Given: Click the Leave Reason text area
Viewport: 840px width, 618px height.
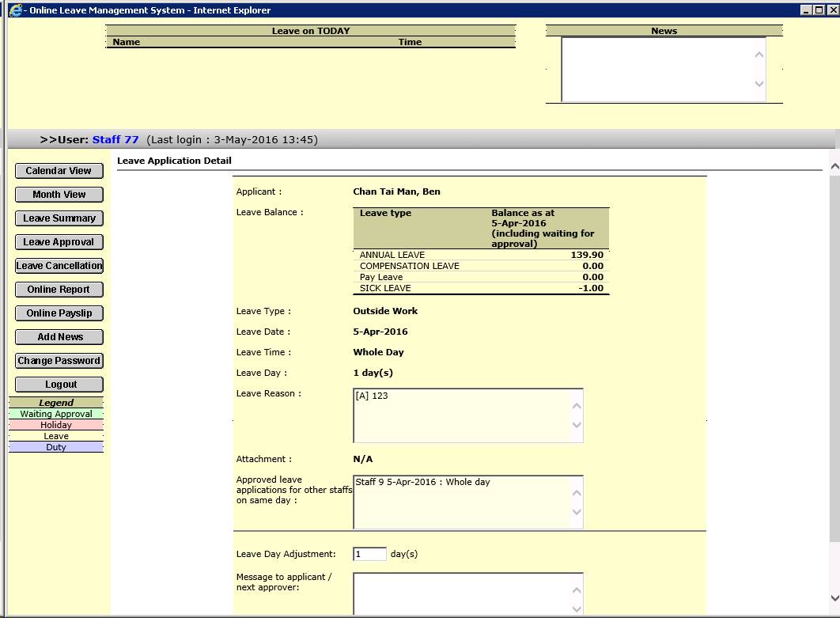Looking at the screenshot, I should coord(467,416).
